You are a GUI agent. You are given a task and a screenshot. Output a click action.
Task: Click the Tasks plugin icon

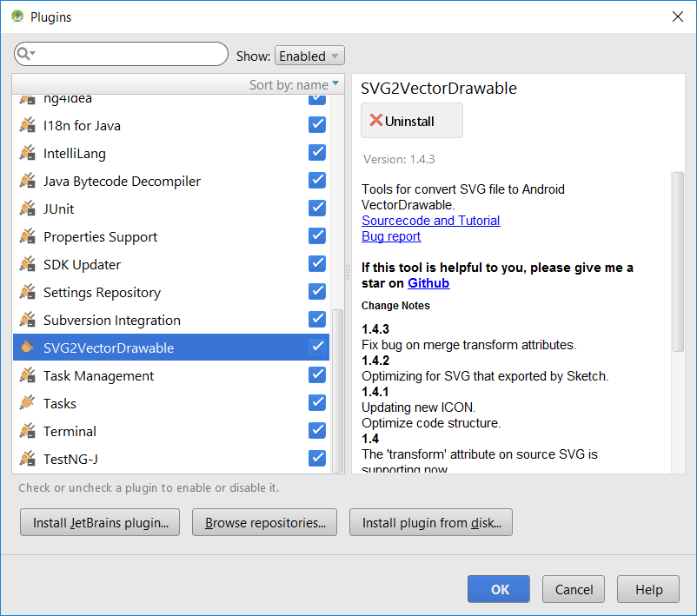pos(29,402)
